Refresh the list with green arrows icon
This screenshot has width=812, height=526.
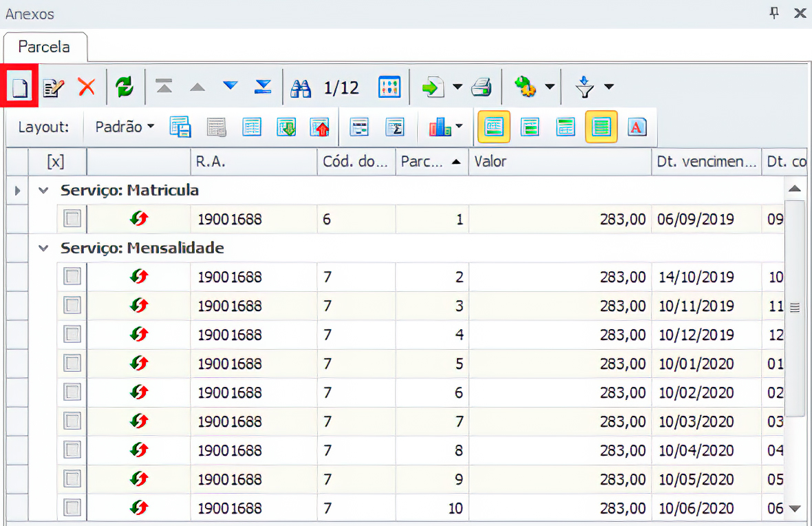[x=125, y=87]
